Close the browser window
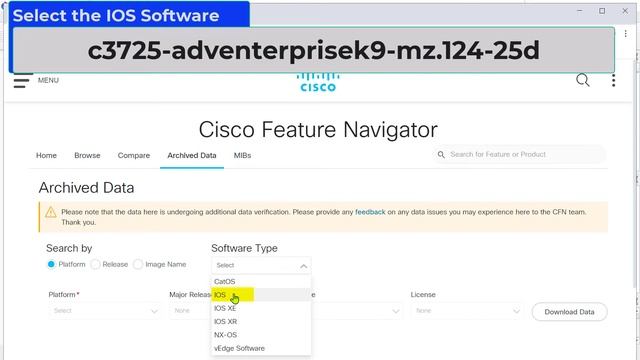Viewport: 640px width, 360px height. pyautogui.click(x=625, y=11)
